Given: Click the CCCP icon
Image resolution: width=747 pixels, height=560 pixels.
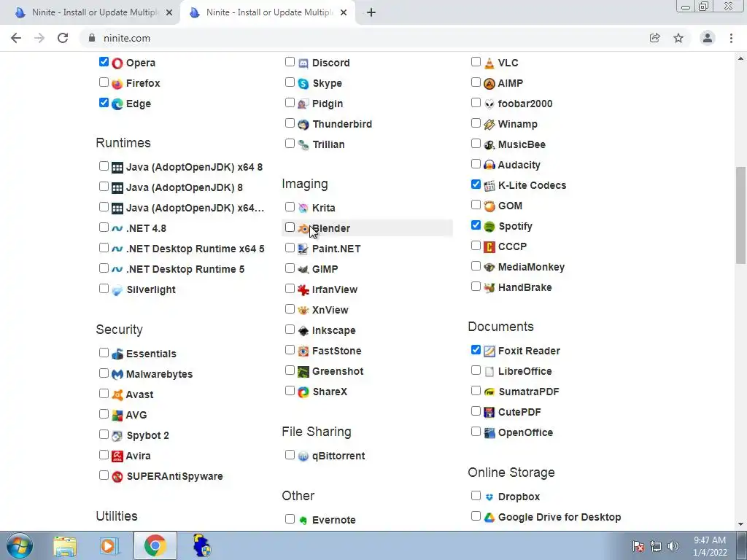Looking at the screenshot, I should [489, 247].
